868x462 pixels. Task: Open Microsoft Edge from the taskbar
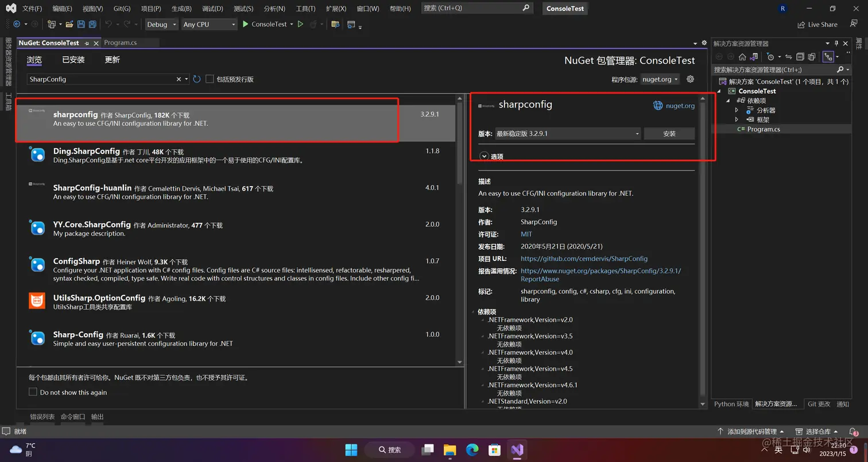click(x=472, y=450)
